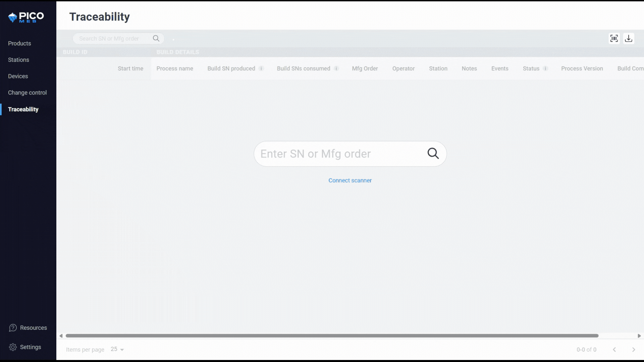The image size is (644, 362).
Task: Click the Resources menu icon
Action: click(x=12, y=328)
